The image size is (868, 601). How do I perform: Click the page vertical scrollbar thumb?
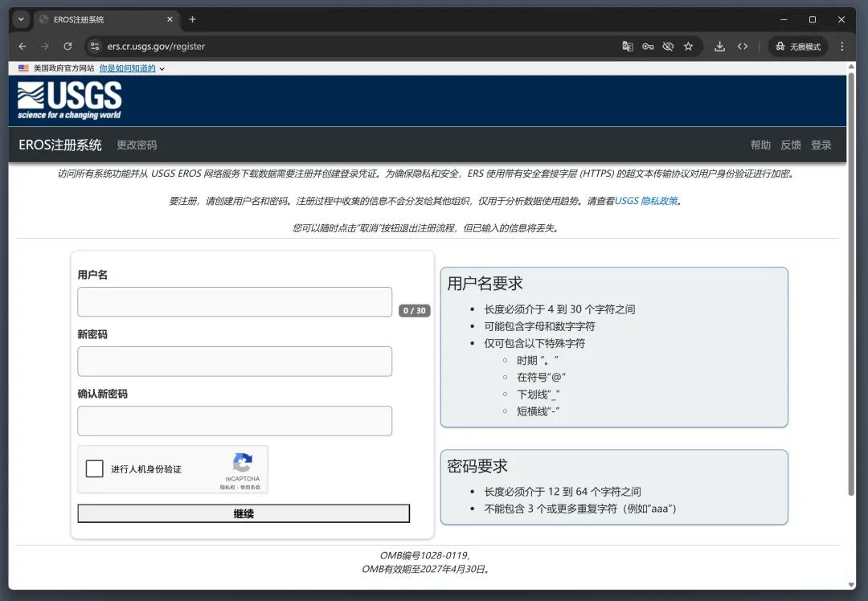click(x=851, y=284)
